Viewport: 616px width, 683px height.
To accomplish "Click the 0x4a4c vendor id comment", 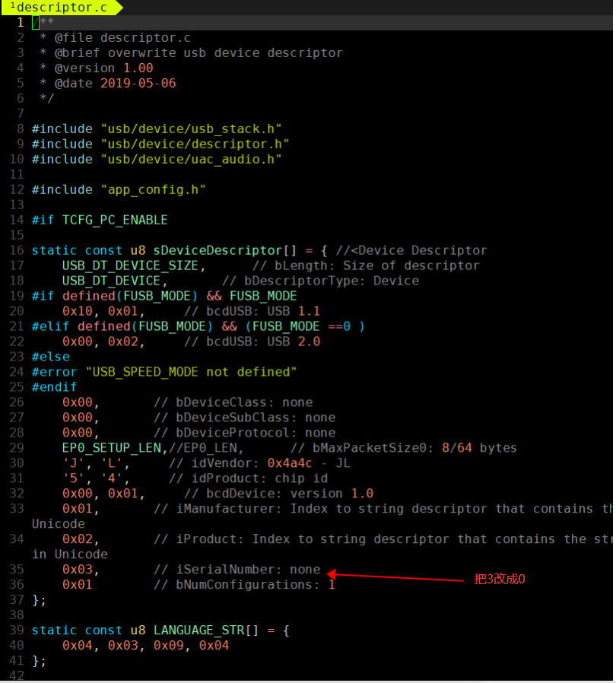I will coord(290,463).
